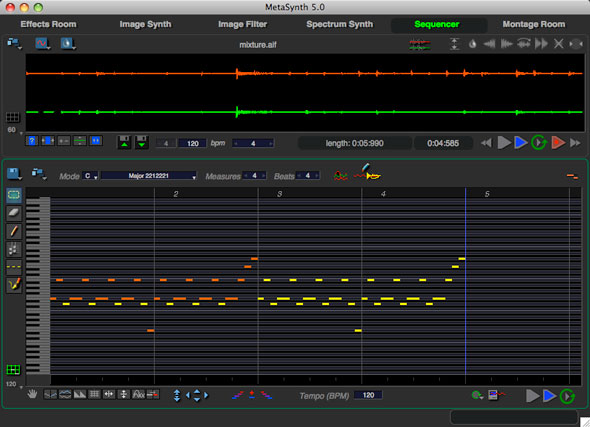Click the red record play button
The height and width of the screenshot is (427, 590).
point(558,143)
